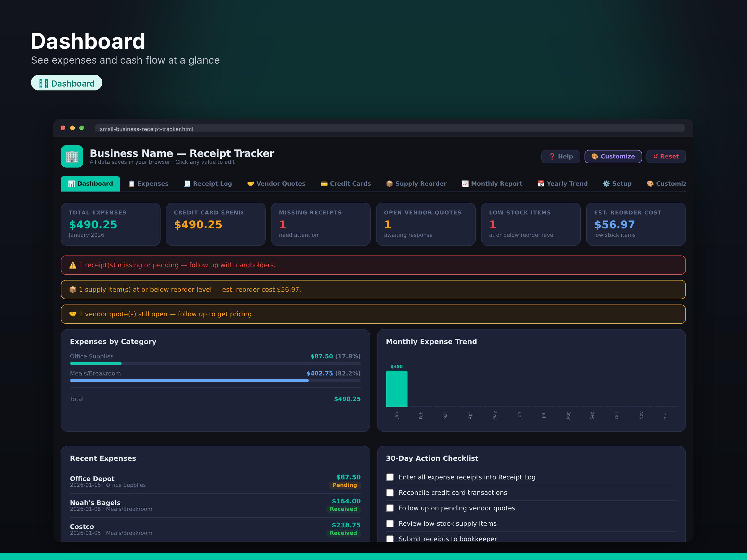Click the building logo icon beside Business Name

[72, 156]
